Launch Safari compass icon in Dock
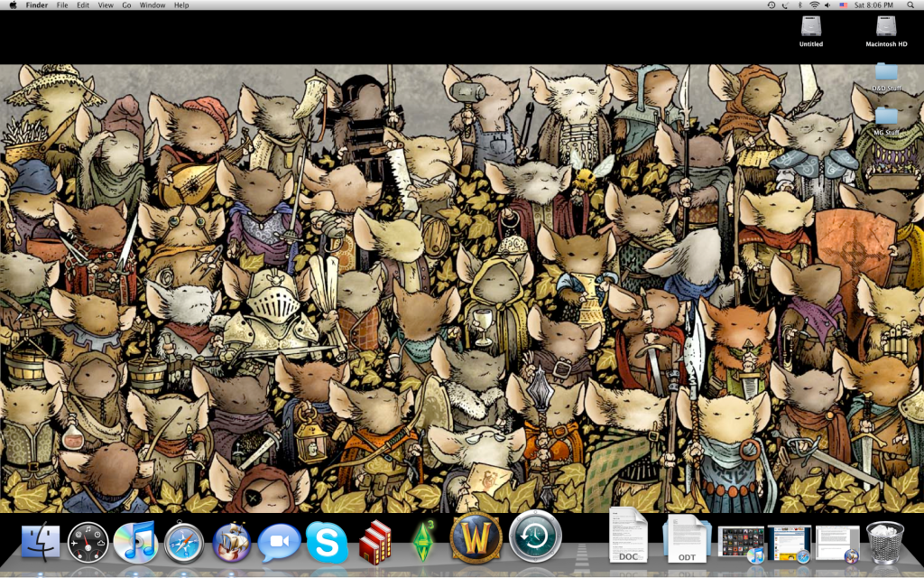924x578 pixels. 184,543
